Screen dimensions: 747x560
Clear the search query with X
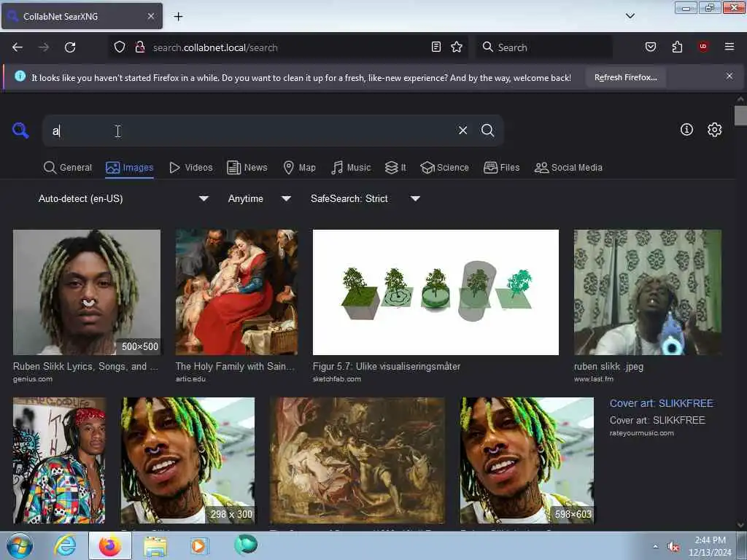pos(462,131)
